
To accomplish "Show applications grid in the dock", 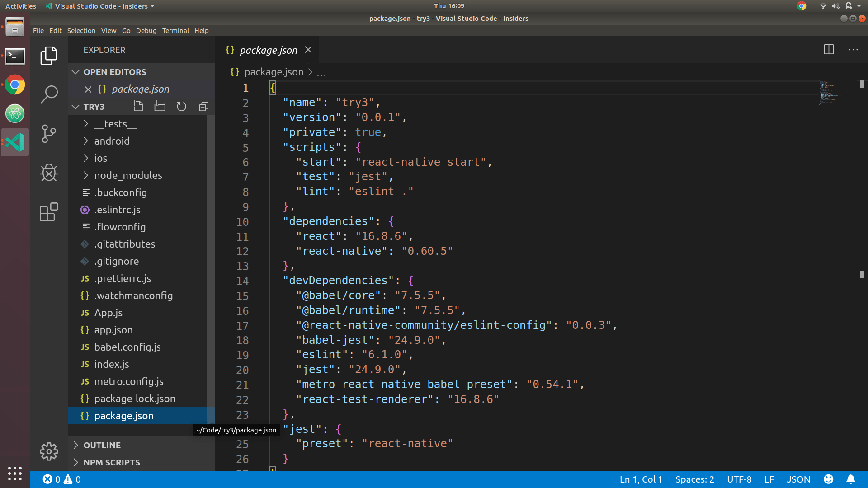I will click(15, 473).
